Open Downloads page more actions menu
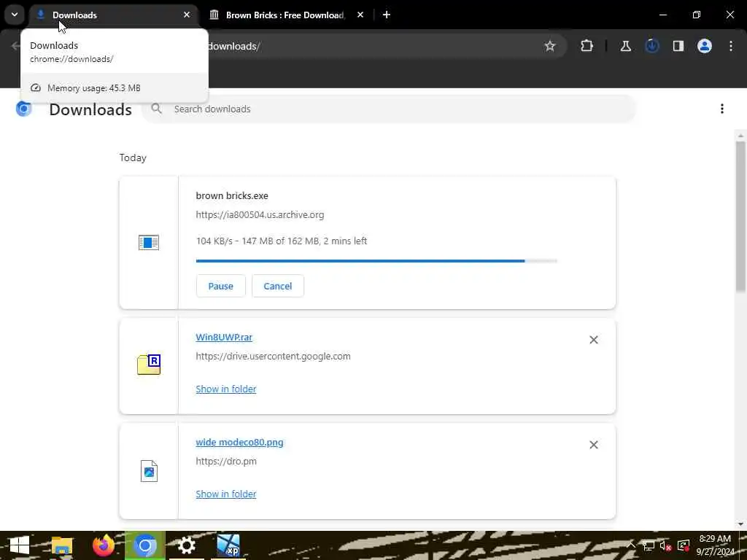 pos(721,109)
